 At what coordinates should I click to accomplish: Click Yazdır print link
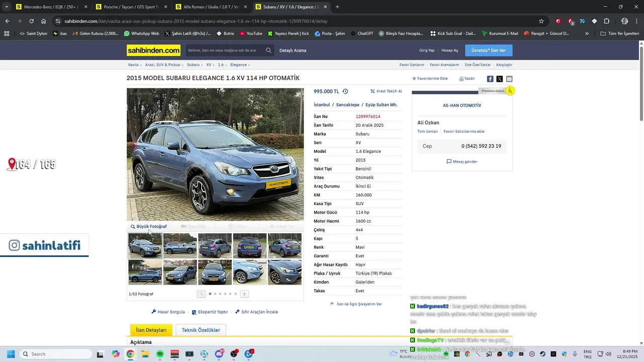point(467,78)
